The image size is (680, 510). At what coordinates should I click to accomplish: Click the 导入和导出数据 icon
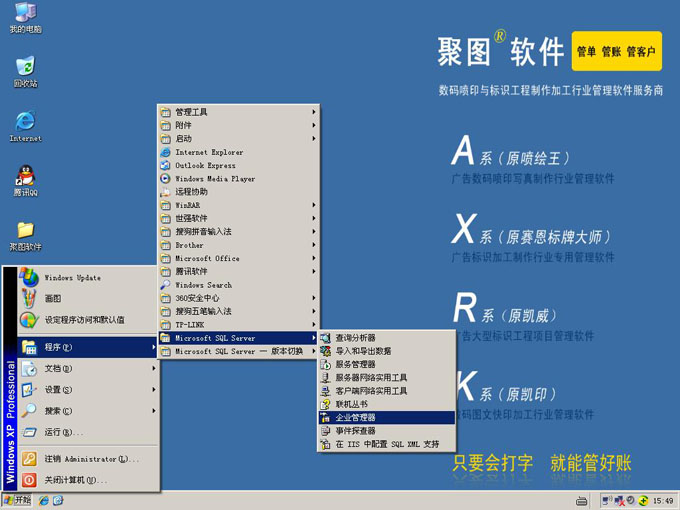point(325,351)
